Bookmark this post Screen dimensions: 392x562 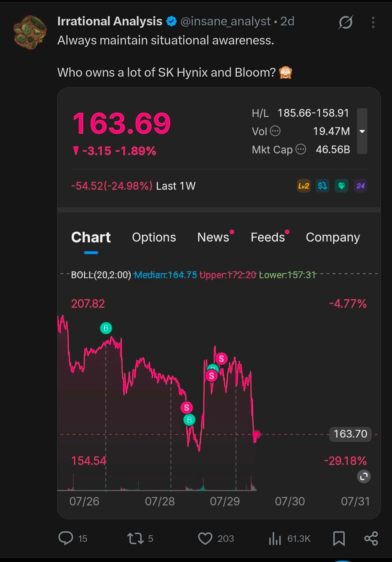click(339, 539)
